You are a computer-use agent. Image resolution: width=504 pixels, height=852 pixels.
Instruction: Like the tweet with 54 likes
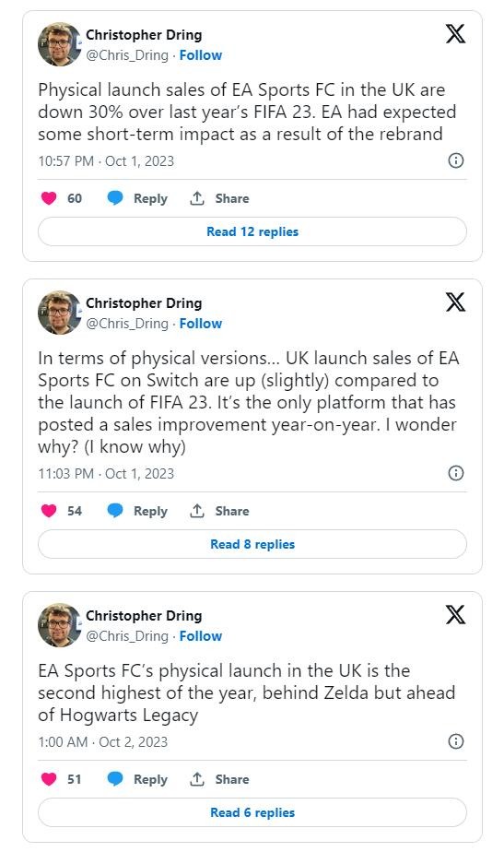click(49, 511)
